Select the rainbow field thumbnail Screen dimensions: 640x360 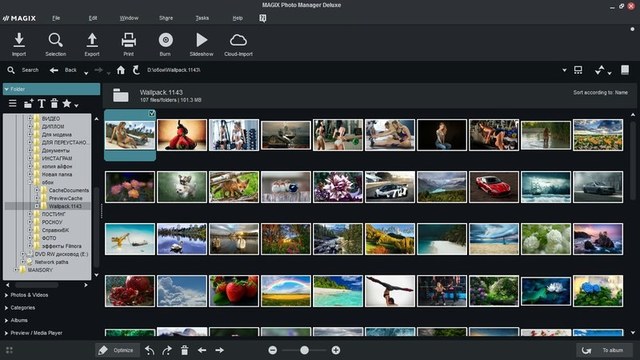coord(286,291)
